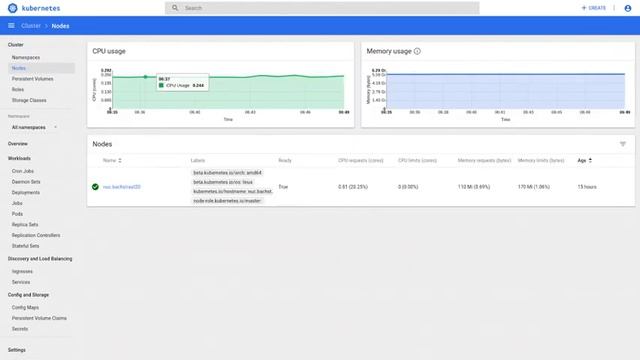Open Pods in sidebar

(x=17, y=214)
